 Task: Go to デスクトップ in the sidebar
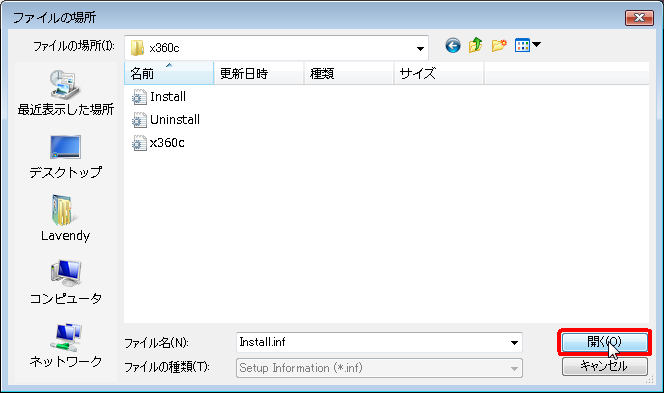66,157
